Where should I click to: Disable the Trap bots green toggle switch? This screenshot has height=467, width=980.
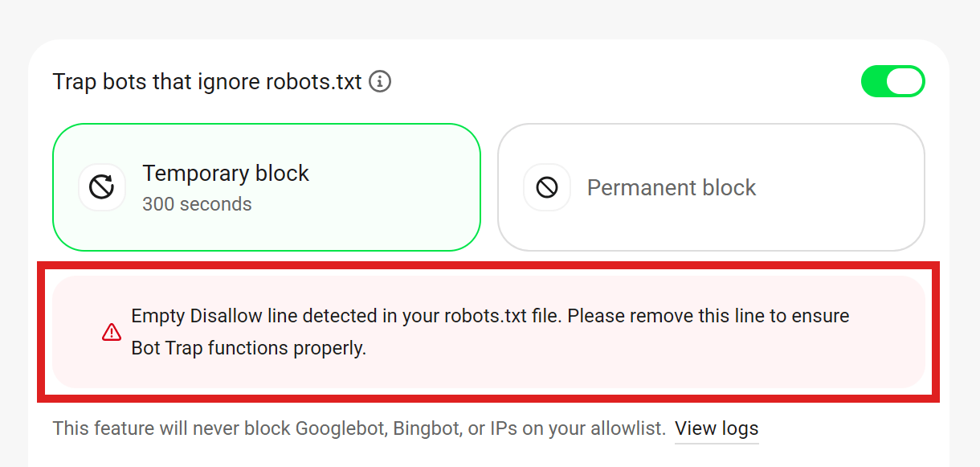tap(892, 81)
